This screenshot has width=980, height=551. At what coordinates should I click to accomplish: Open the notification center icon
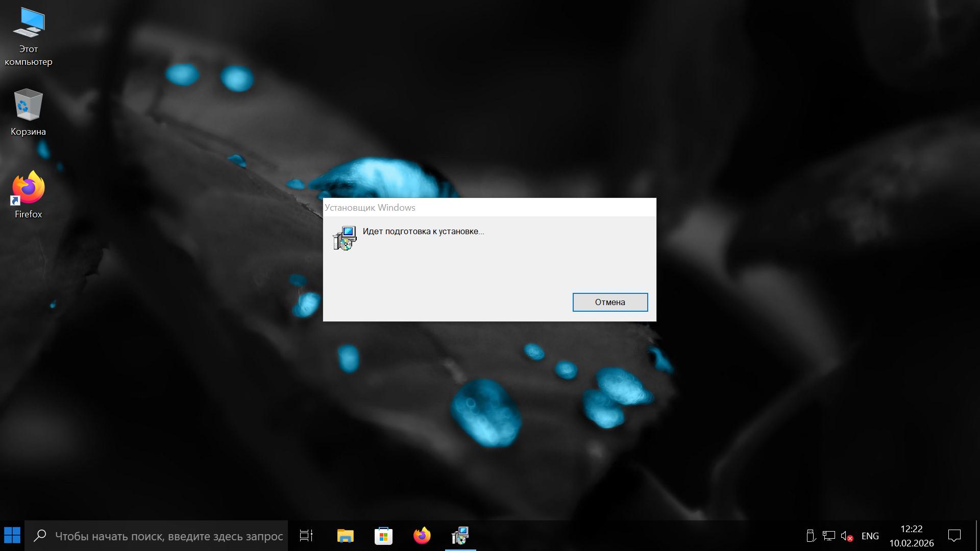click(x=954, y=536)
